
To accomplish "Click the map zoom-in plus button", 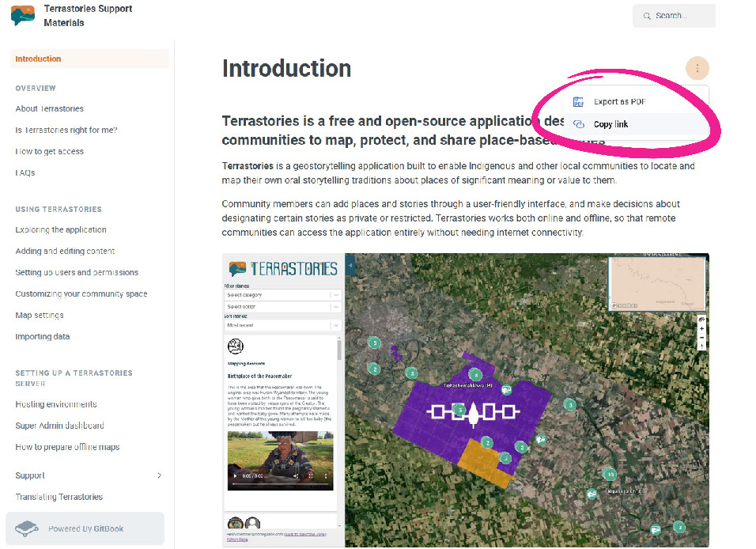I will pos(701,328).
